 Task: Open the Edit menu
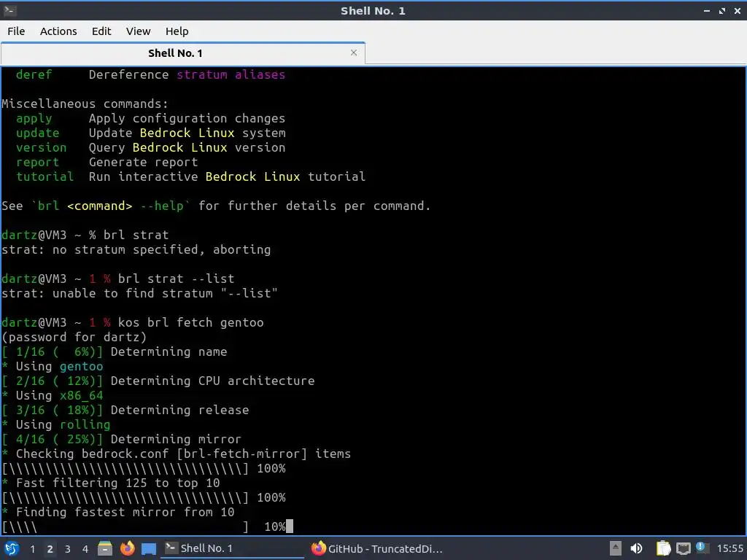click(x=101, y=31)
